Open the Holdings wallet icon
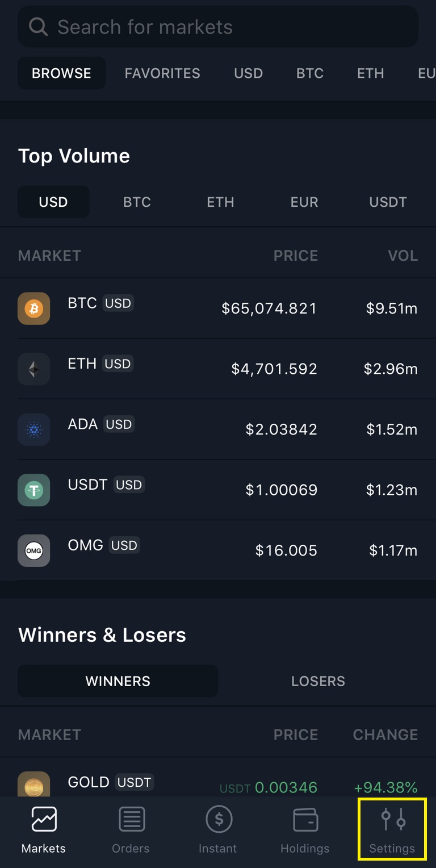Image resolution: width=436 pixels, height=868 pixels. pos(305,820)
